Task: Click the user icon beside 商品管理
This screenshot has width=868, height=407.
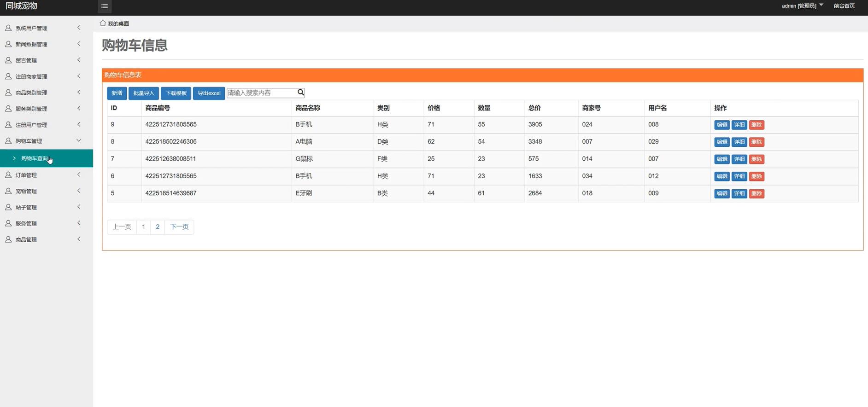Action: click(8, 239)
